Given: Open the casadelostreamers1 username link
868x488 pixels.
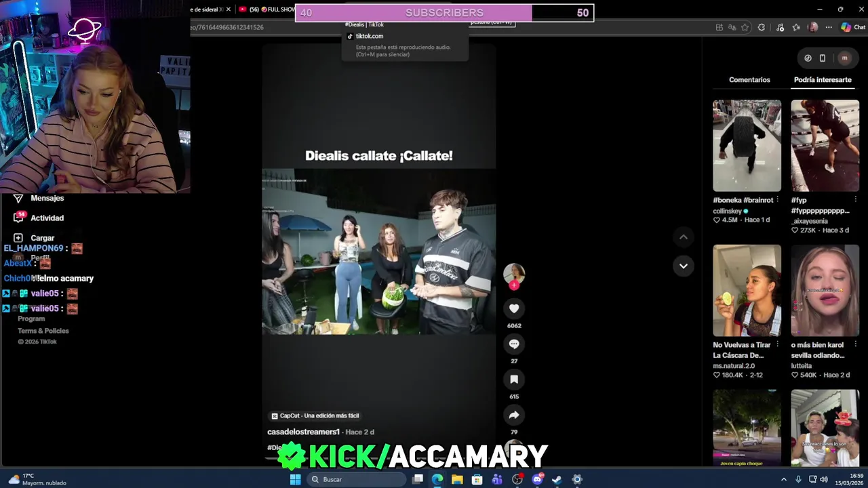Looking at the screenshot, I should (303, 432).
